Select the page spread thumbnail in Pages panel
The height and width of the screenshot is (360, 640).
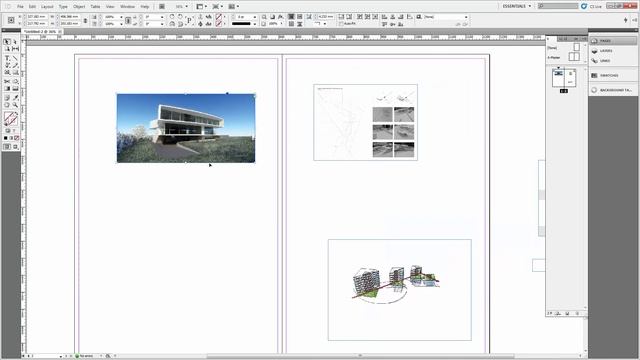pyautogui.click(x=564, y=78)
